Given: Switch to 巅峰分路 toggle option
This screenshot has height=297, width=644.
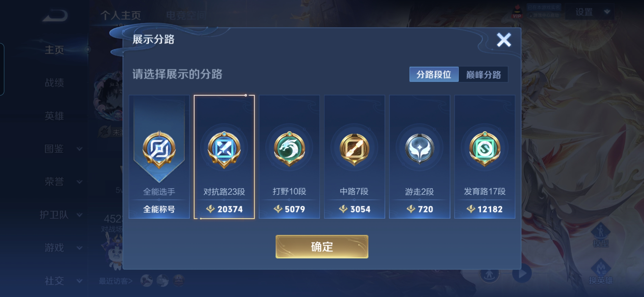Looking at the screenshot, I should tap(483, 74).
